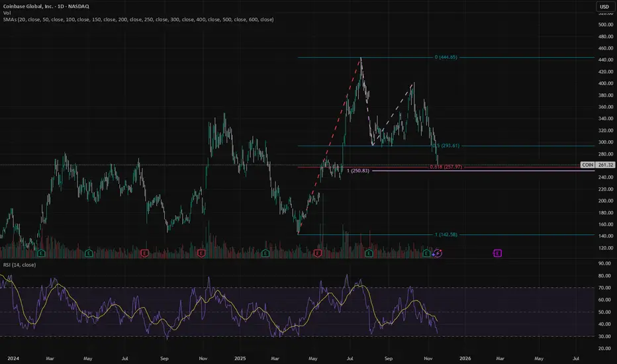Click the 70.00 RSI axis label
The height and width of the screenshot is (364, 617).
tap(604, 288)
